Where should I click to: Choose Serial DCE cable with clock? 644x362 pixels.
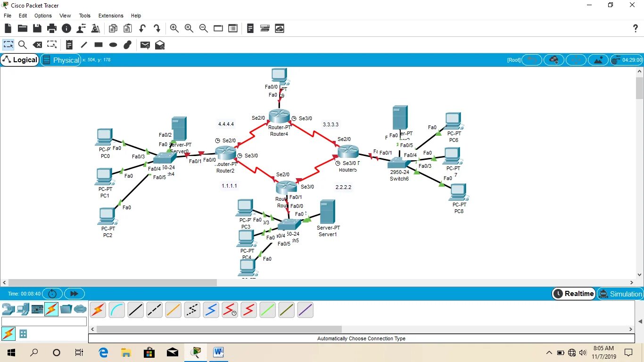tap(230, 310)
